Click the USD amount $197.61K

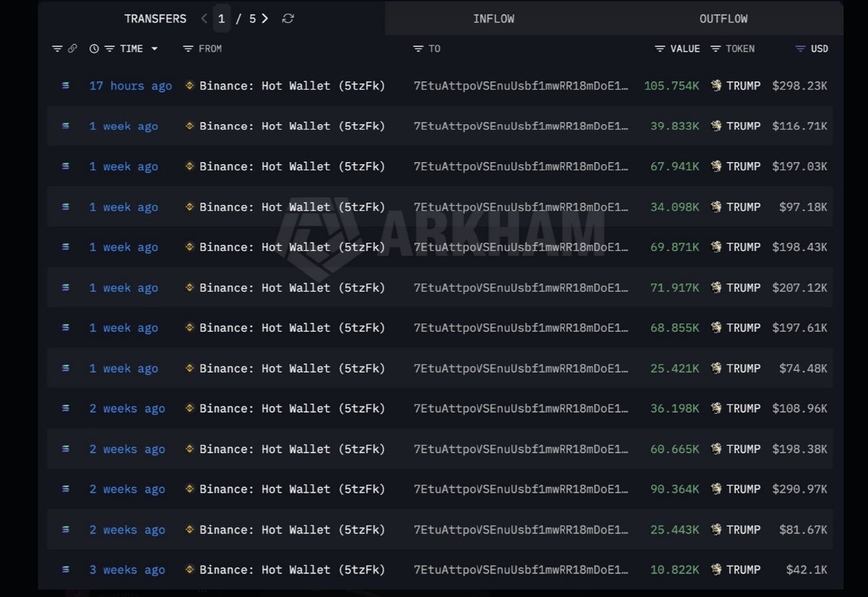800,327
